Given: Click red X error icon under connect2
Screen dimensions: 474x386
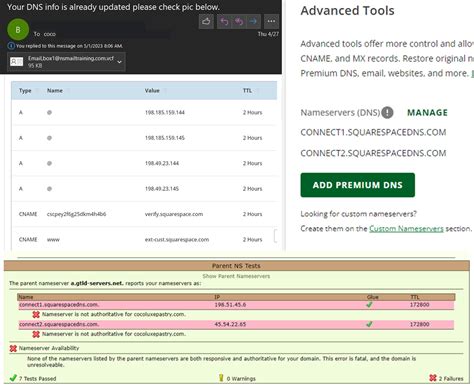Looking at the screenshot, I should pyautogui.click(x=36, y=334).
